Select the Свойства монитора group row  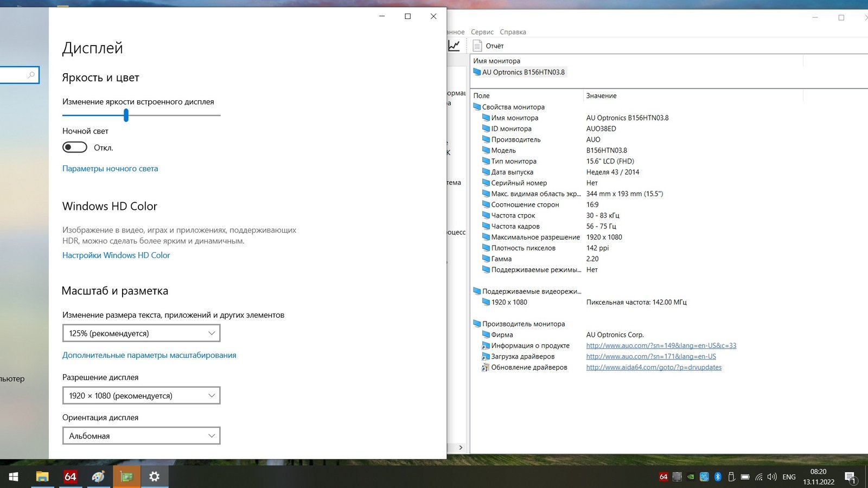[x=509, y=107]
